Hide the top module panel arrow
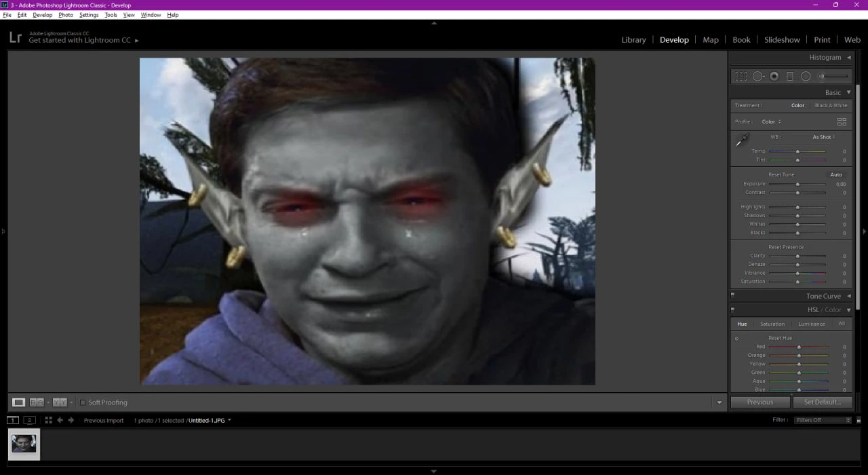Image resolution: width=868 pixels, height=475 pixels. click(434, 22)
